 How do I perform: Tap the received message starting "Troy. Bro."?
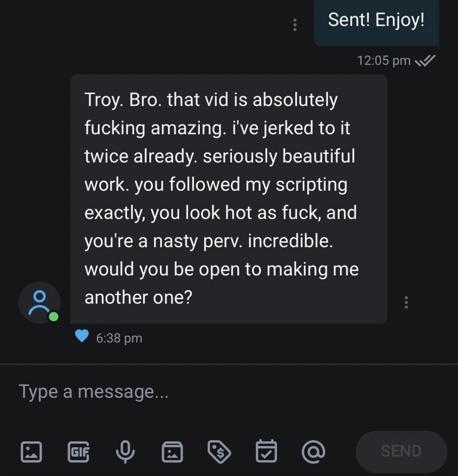point(229,198)
